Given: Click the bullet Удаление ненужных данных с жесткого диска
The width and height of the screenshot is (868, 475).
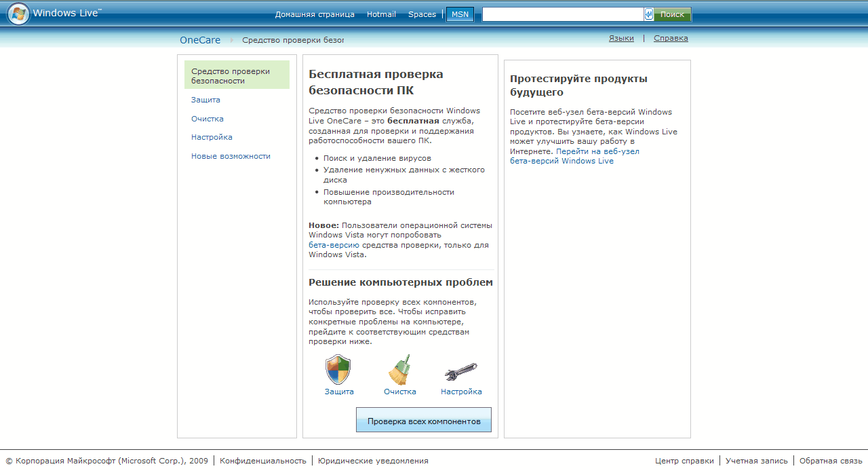Looking at the screenshot, I should (404, 175).
